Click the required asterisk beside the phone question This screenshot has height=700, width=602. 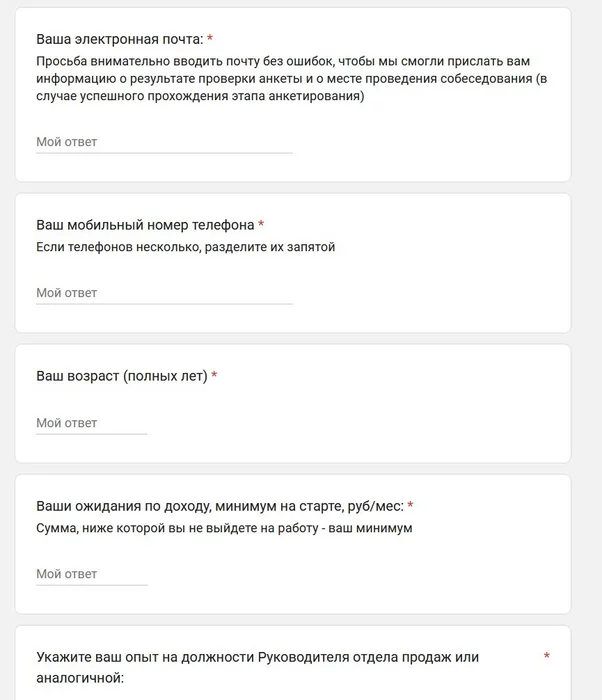(261, 225)
